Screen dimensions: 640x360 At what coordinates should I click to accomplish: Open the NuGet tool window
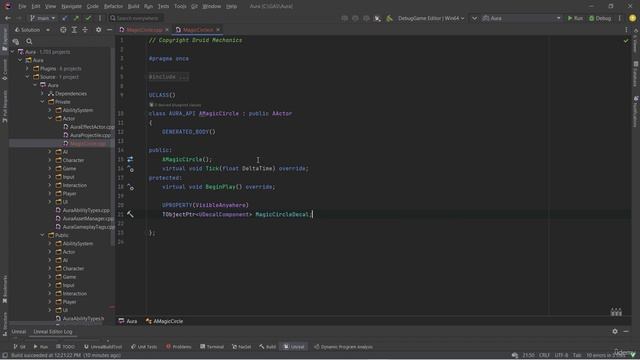241,347
